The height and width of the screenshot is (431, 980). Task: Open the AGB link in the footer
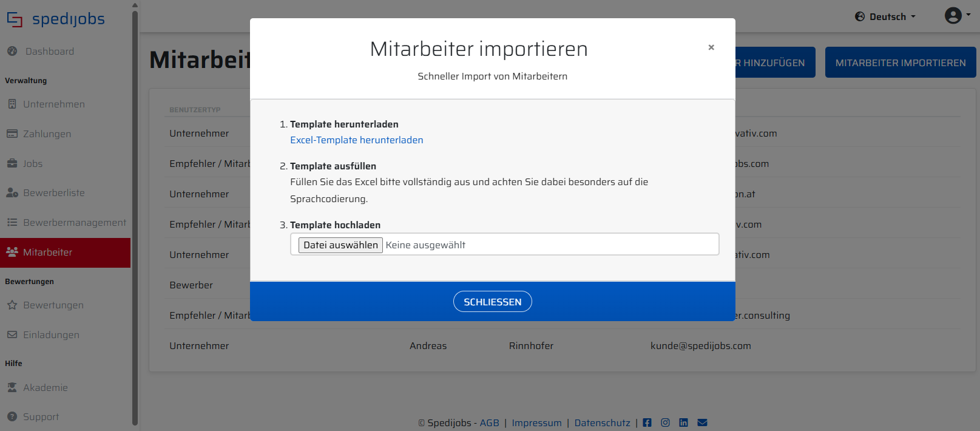point(490,423)
